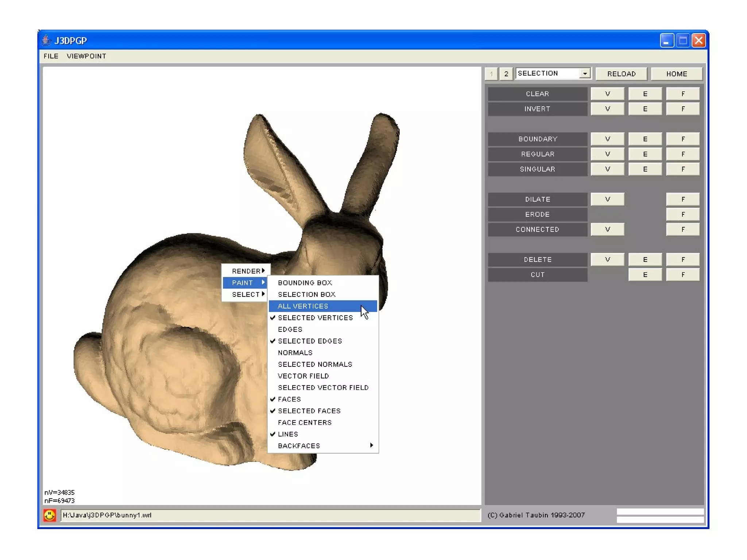Viewport: 747px width, 560px height.
Task: Expand the RENDER submenu
Action: 247,271
